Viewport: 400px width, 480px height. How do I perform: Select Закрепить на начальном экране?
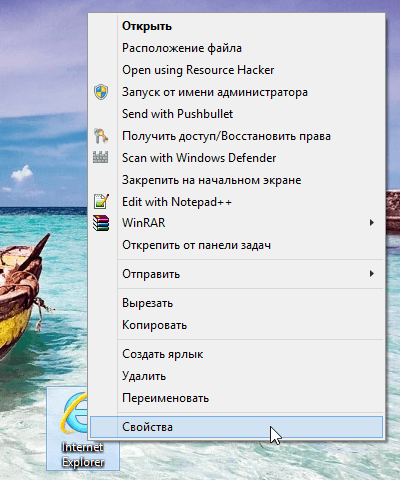212,180
